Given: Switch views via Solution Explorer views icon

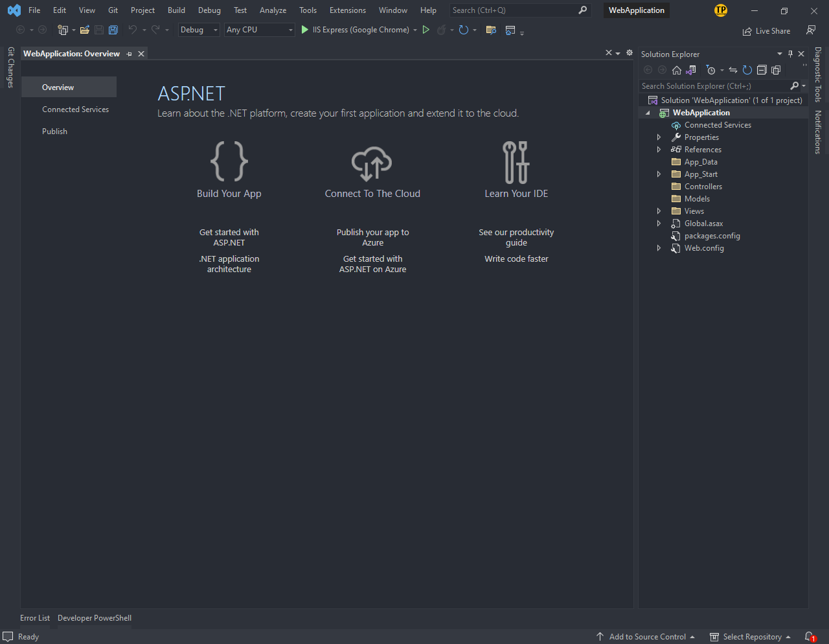Looking at the screenshot, I should point(691,70).
